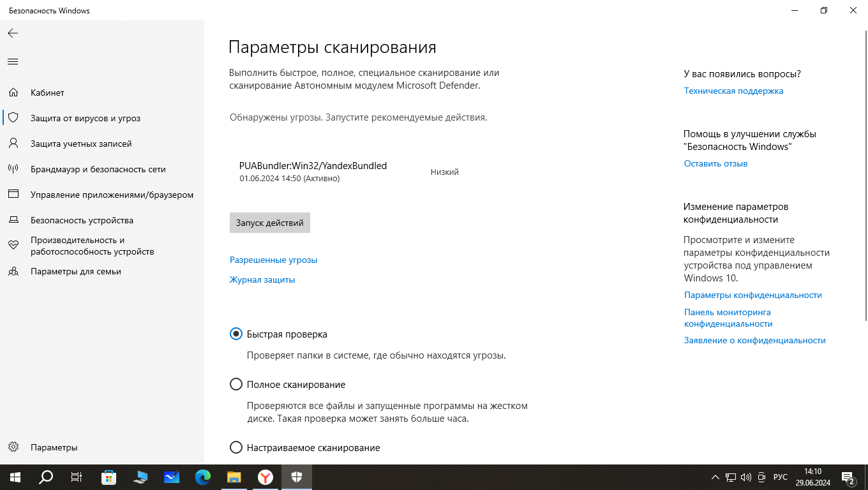
Task: Click the Windows Security shield taskbar icon
Action: [297, 477]
